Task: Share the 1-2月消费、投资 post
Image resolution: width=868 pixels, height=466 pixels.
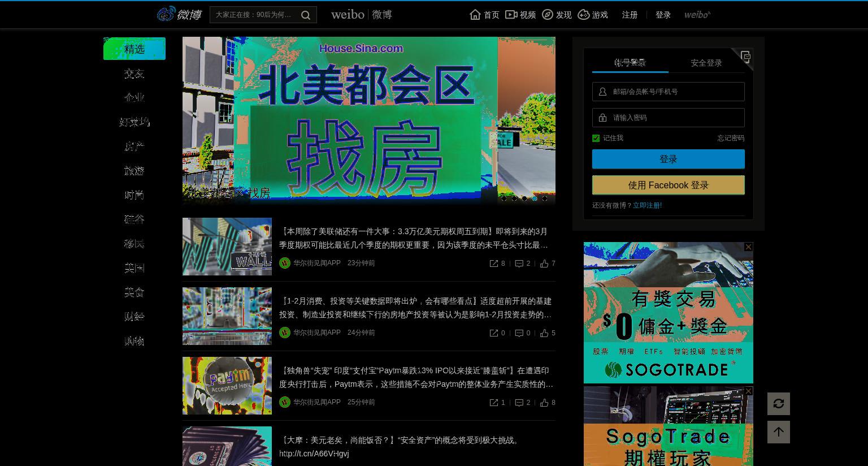Action: (x=494, y=333)
